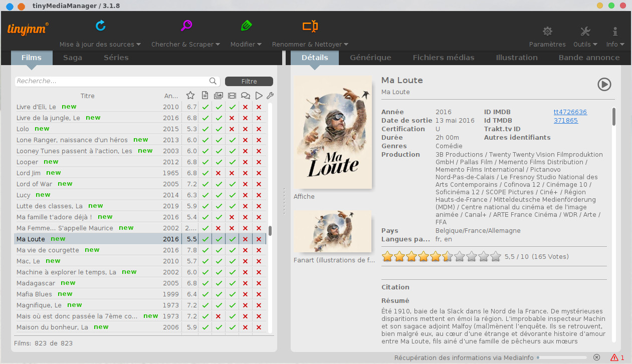This screenshot has width=632, height=364.
Task: Click the Info 'i' icon
Action: pos(615,32)
